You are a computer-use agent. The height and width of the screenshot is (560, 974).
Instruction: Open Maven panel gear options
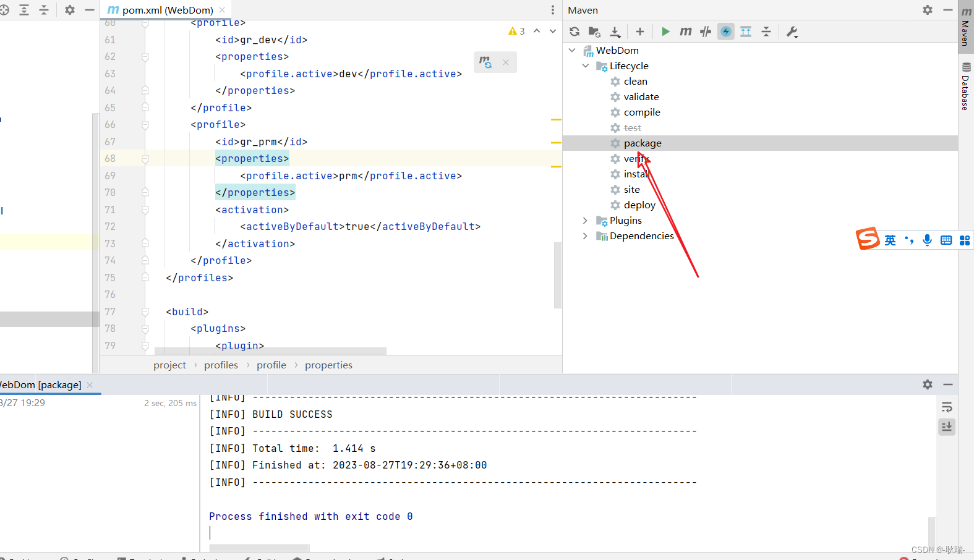pos(928,10)
